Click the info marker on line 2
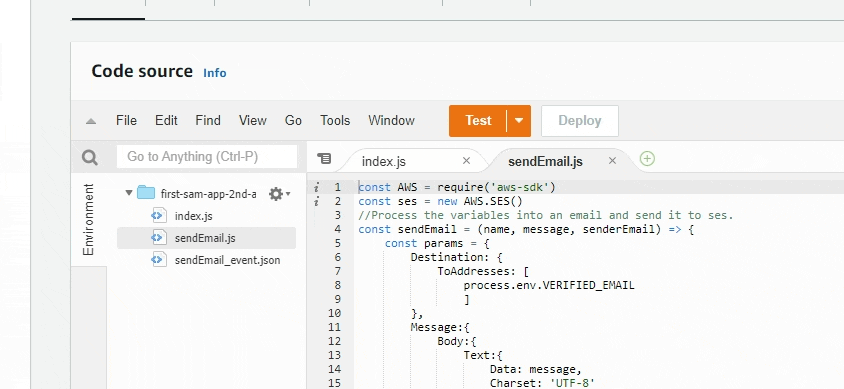The width and height of the screenshot is (844, 389). pos(317,201)
